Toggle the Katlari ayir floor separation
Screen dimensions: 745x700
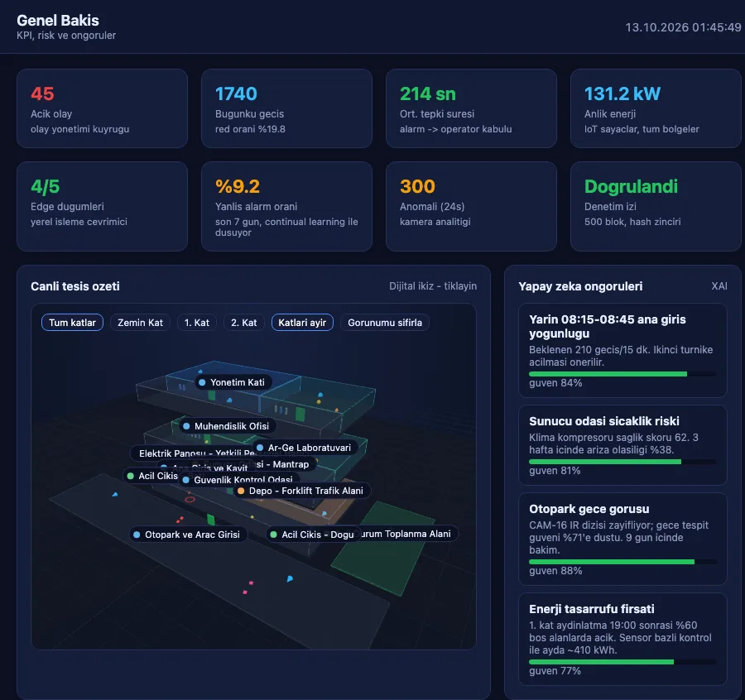click(x=302, y=323)
